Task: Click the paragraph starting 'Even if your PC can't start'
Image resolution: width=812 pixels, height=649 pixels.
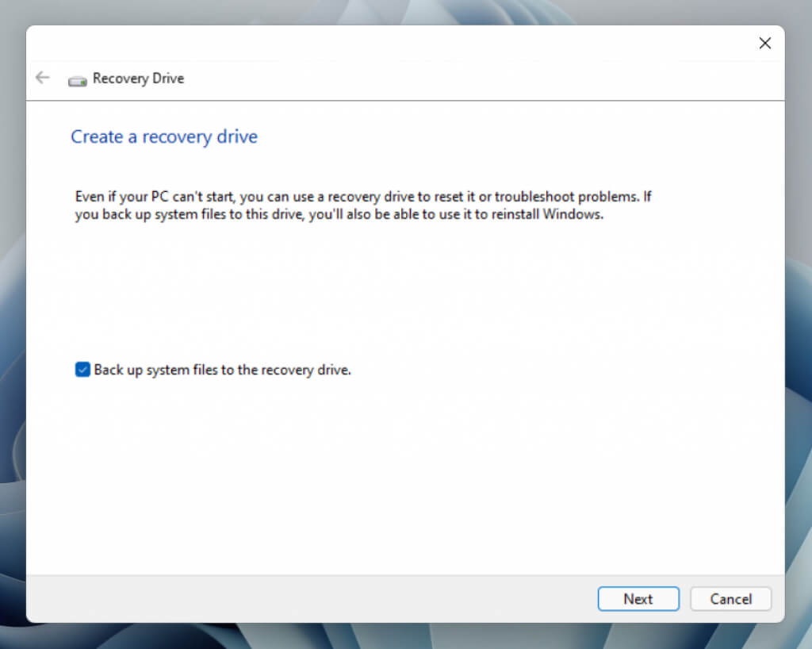Action: coord(363,205)
